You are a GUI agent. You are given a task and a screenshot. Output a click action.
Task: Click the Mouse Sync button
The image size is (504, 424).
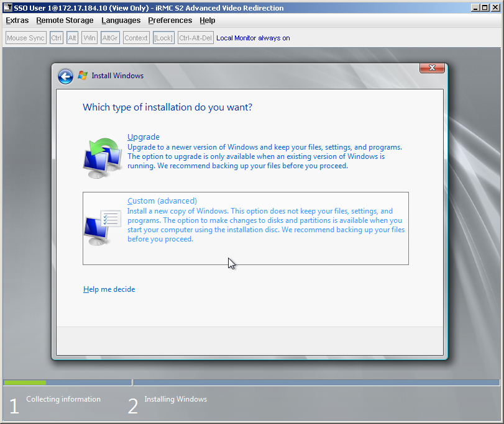pos(26,38)
